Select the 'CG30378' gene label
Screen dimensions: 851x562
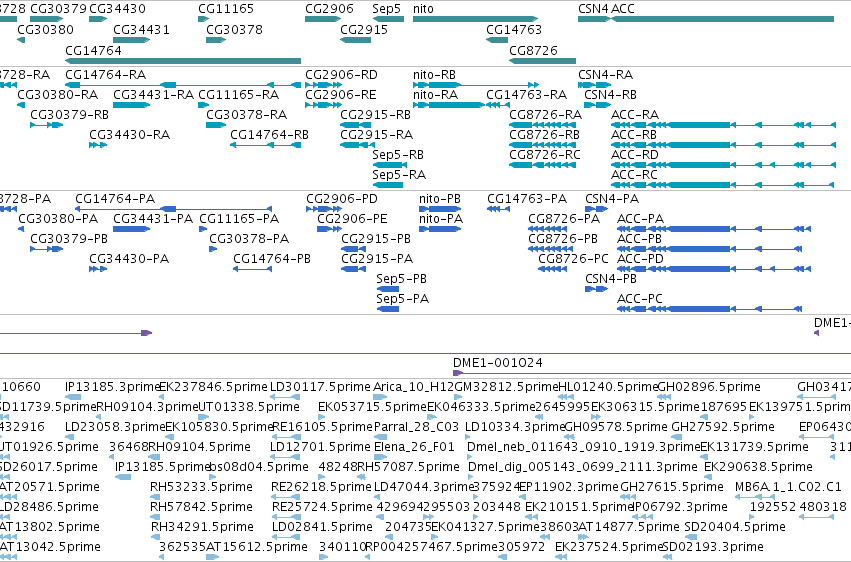pyautogui.click(x=234, y=29)
